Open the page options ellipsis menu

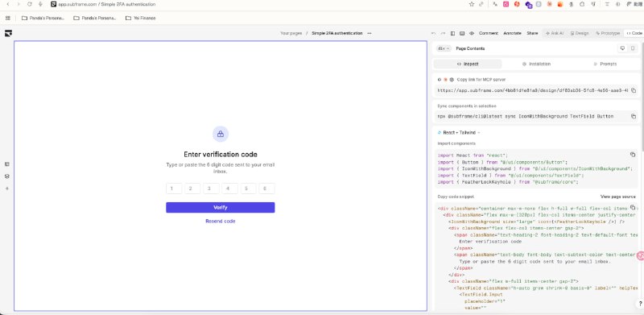pyautogui.click(x=369, y=33)
